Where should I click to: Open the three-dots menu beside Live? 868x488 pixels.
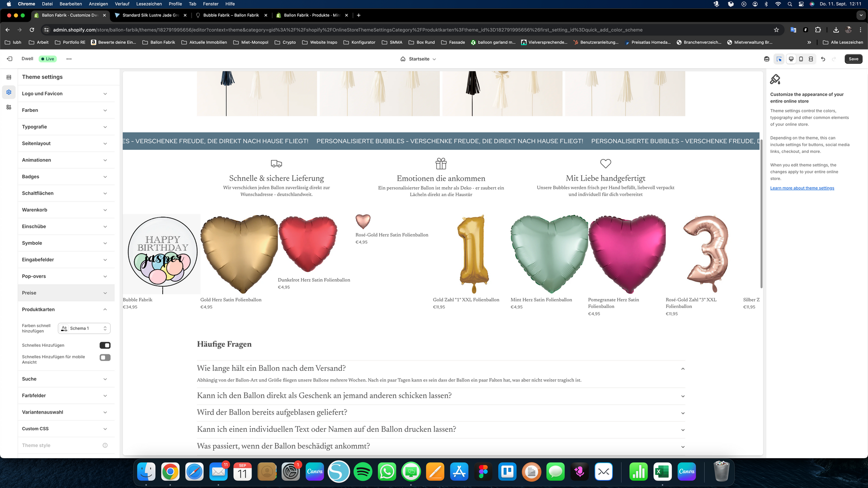[x=69, y=59]
